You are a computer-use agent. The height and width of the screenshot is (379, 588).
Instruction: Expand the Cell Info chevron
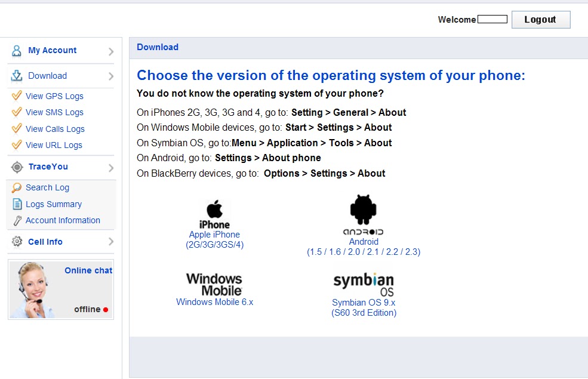click(111, 241)
